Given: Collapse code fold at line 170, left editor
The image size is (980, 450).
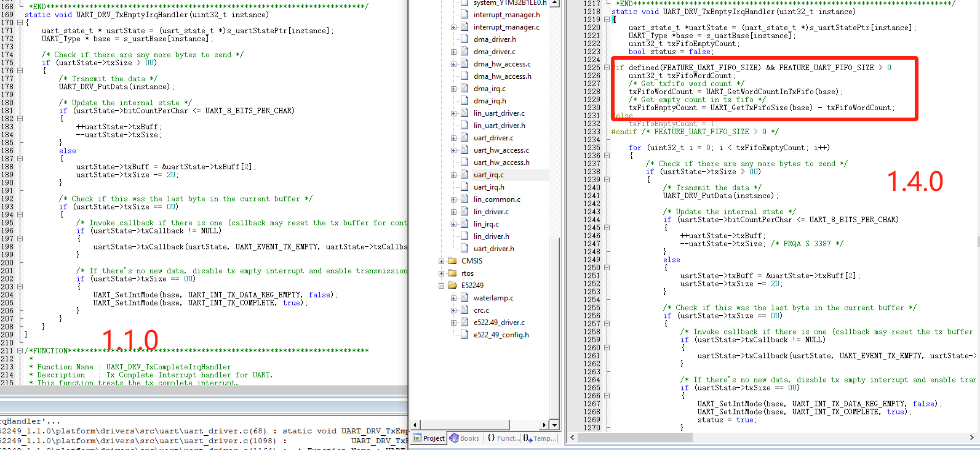Looking at the screenshot, I should [x=20, y=23].
